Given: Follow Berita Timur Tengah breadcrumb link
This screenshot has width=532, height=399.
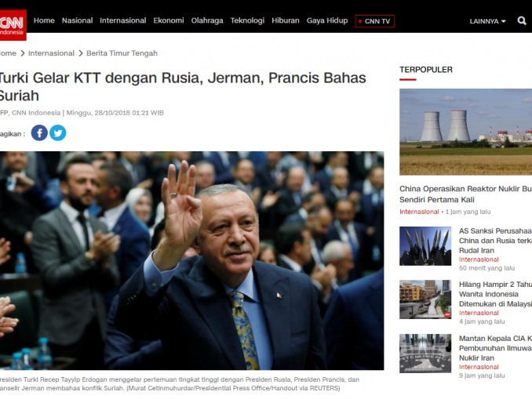Looking at the screenshot, I should coord(122,53).
